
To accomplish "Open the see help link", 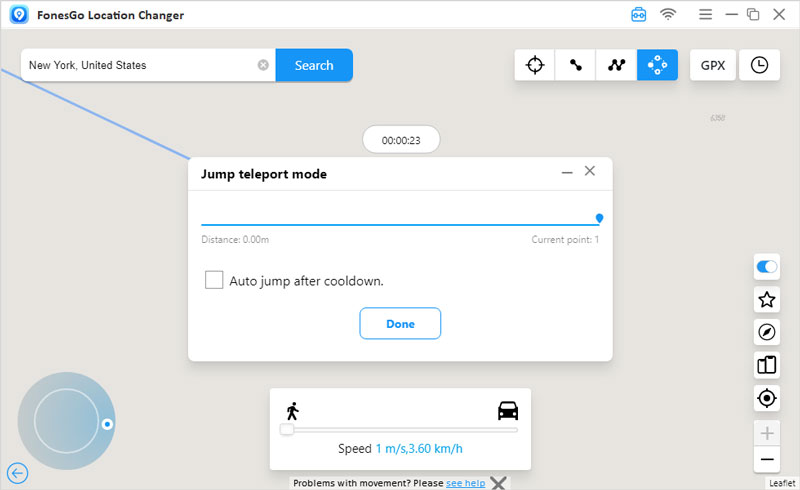I will (x=465, y=483).
